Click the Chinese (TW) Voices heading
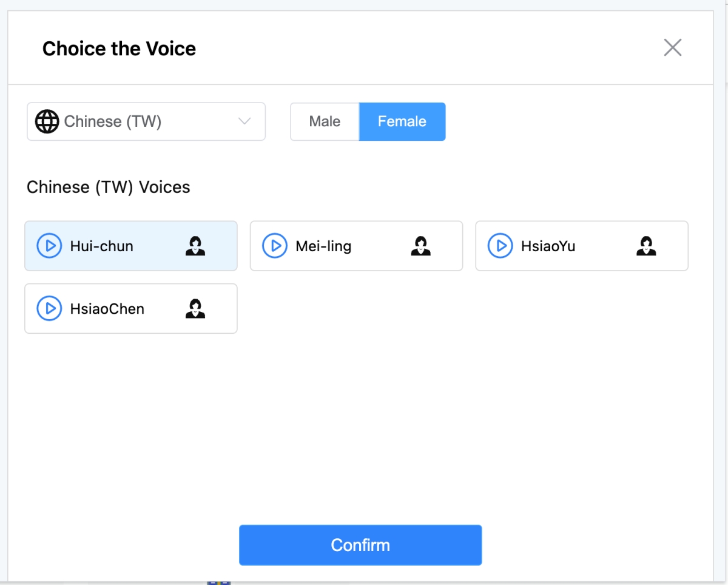The image size is (728, 585). [109, 187]
